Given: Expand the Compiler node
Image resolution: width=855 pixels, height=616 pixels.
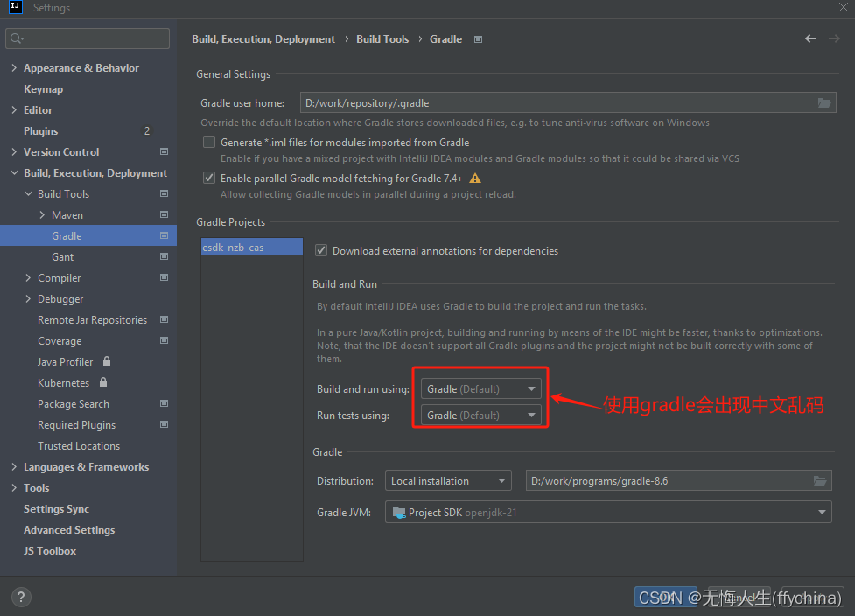Looking at the screenshot, I should [28, 277].
